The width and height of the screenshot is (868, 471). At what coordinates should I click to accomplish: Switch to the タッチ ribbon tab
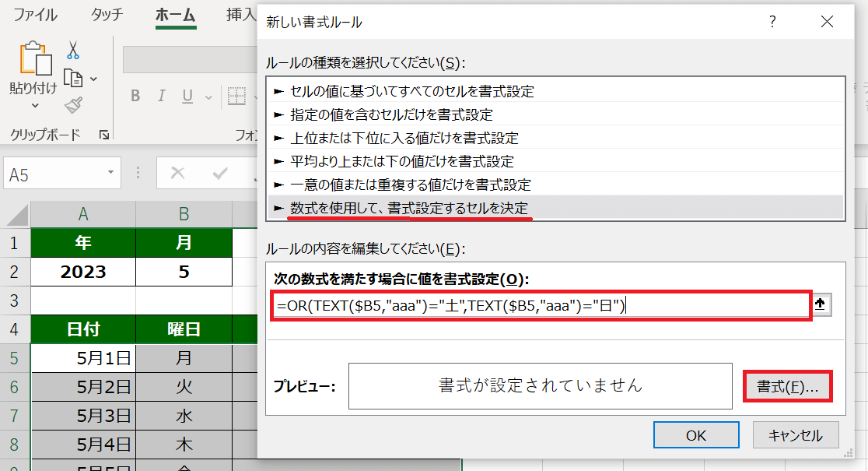[107, 15]
